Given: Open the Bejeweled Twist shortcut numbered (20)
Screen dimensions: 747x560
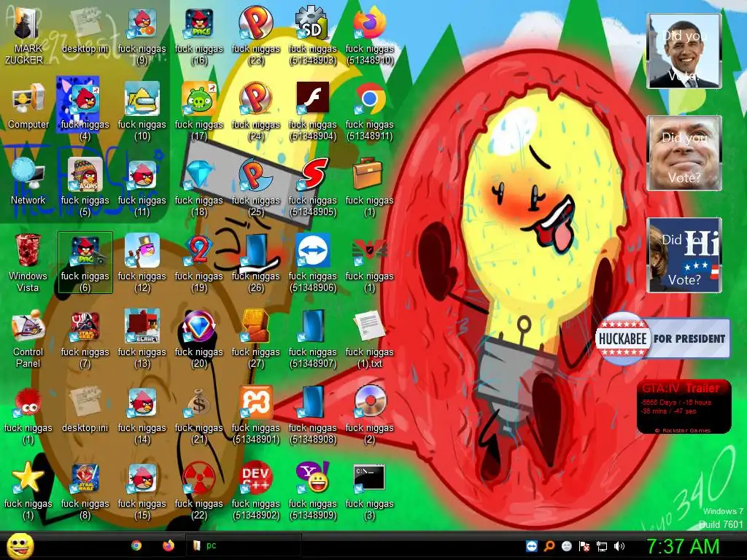Looking at the screenshot, I should tap(199, 327).
